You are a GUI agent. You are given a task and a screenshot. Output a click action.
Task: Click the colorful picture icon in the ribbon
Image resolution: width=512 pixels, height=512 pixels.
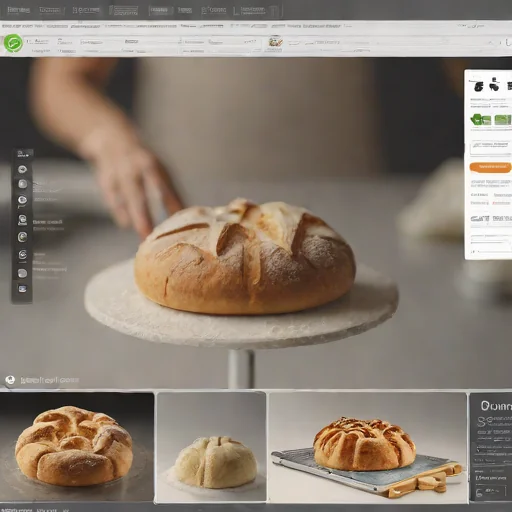pyautogui.click(x=275, y=43)
